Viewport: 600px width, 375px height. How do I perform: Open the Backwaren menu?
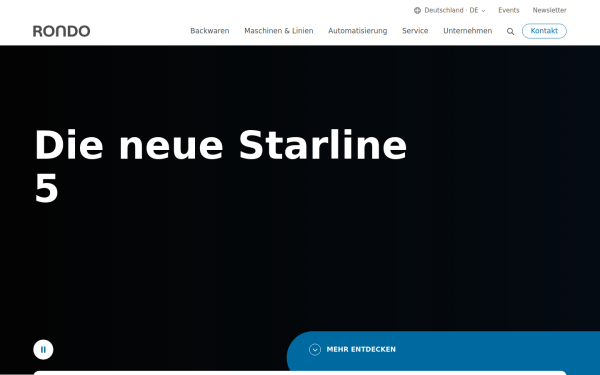[x=210, y=31]
